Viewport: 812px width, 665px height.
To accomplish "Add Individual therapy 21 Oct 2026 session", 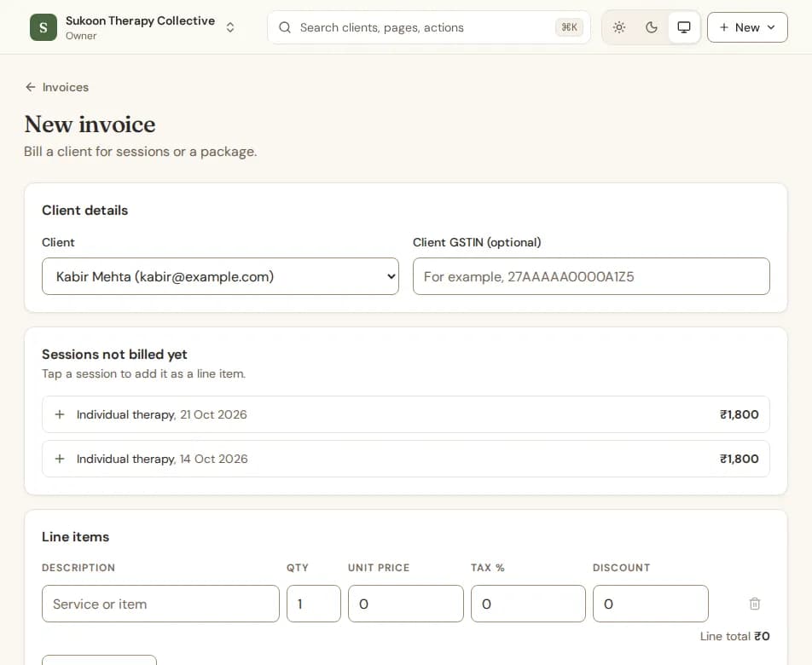I will click(405, 414).
